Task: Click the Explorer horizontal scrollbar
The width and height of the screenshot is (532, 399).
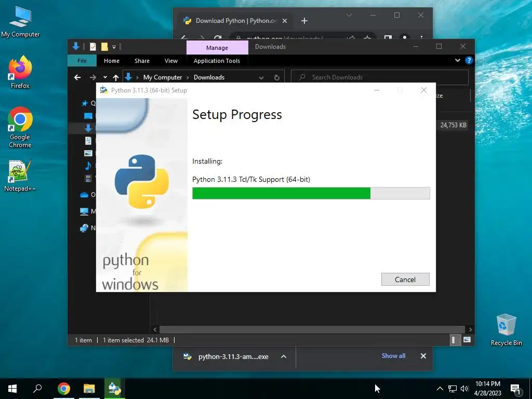Action: pyautogui.click(x=312, y=329)
